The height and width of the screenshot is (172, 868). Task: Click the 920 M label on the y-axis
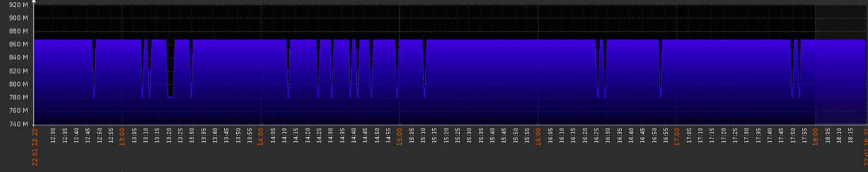pos(19,5)
